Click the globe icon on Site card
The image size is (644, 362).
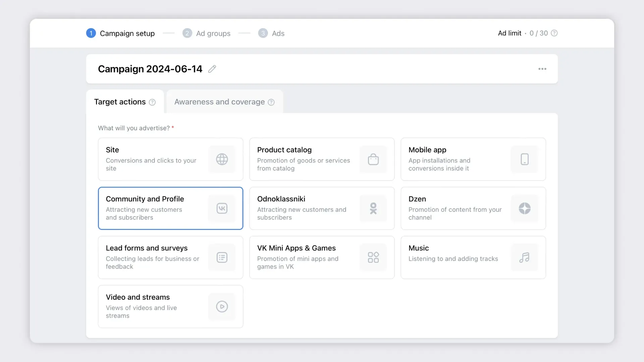tap(222, 159)
